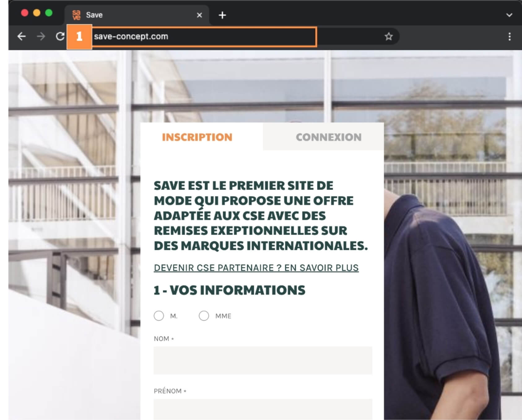Open Devenir CSE partenaire en savoir plus link

pyautogui.click(x=256, y=268)
